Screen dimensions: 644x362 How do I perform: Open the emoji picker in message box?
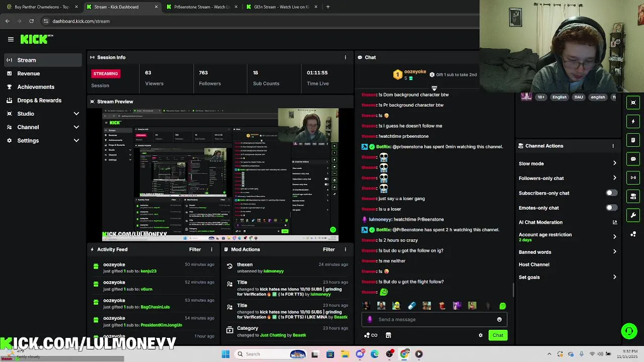[x=499, y=319]
